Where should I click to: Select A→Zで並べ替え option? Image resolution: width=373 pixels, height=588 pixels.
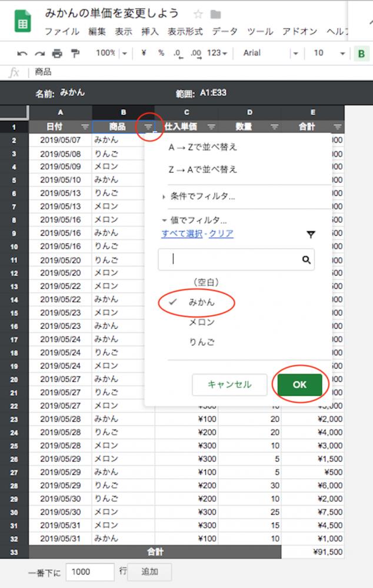[x=202, y=148]
